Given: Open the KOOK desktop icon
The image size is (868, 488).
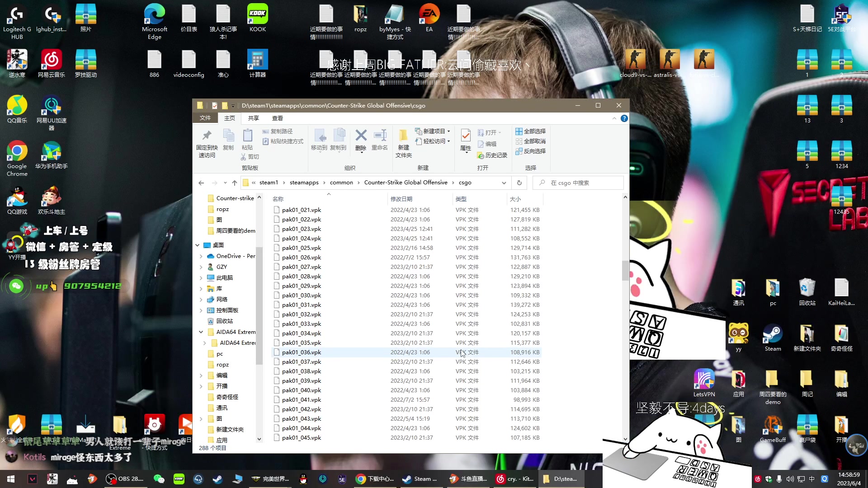Looking at the screenshot, I should point(258,18).
